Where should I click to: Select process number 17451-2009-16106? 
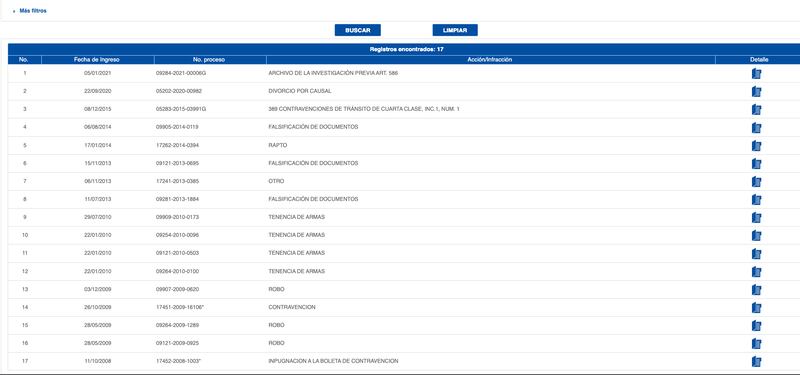coord(180,307)
